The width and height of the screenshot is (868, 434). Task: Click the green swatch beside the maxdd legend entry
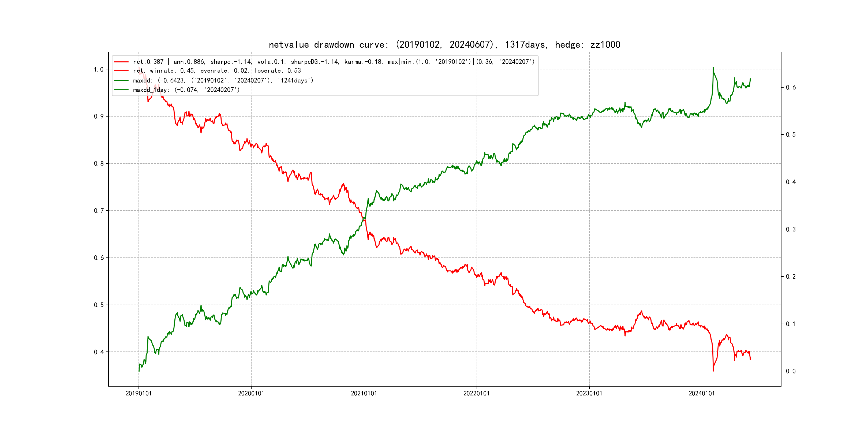121,81
